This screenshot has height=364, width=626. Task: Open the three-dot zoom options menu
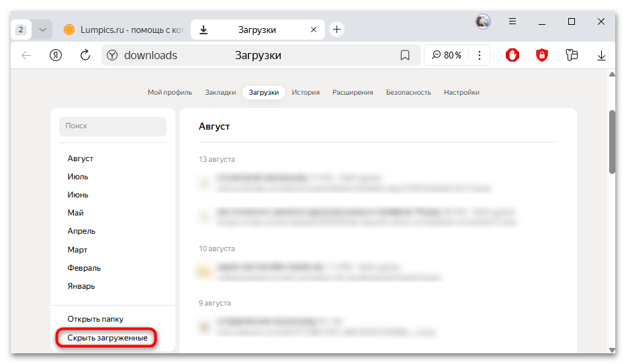pos(479,56)
